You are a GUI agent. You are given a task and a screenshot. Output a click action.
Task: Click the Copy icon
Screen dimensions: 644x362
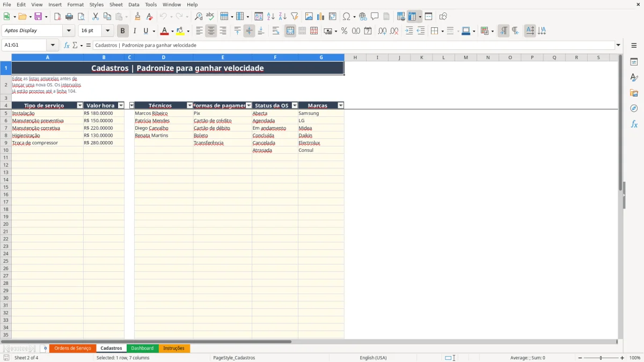click(x=107, y=17)
